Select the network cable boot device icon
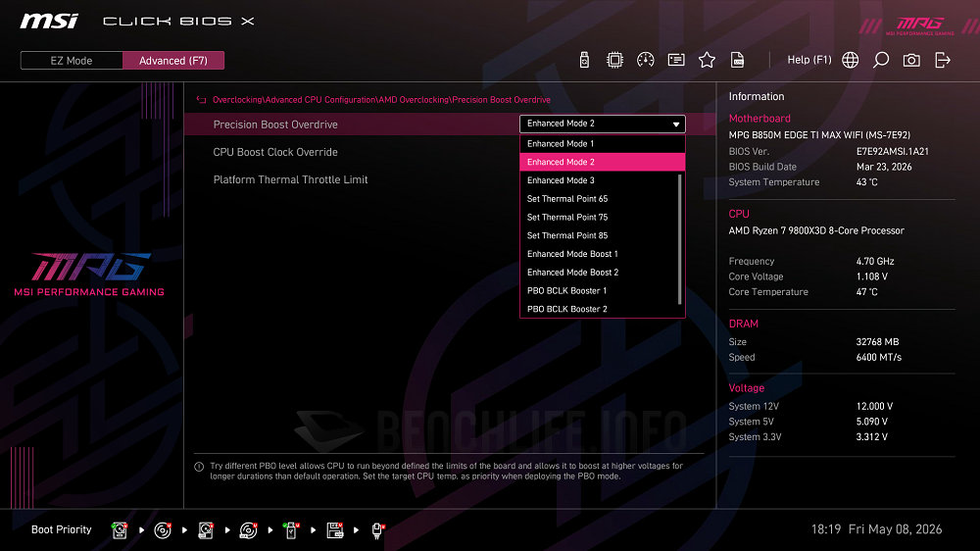Image resolution: width=980 pixels, height=551 pixels. click(377, 530)
